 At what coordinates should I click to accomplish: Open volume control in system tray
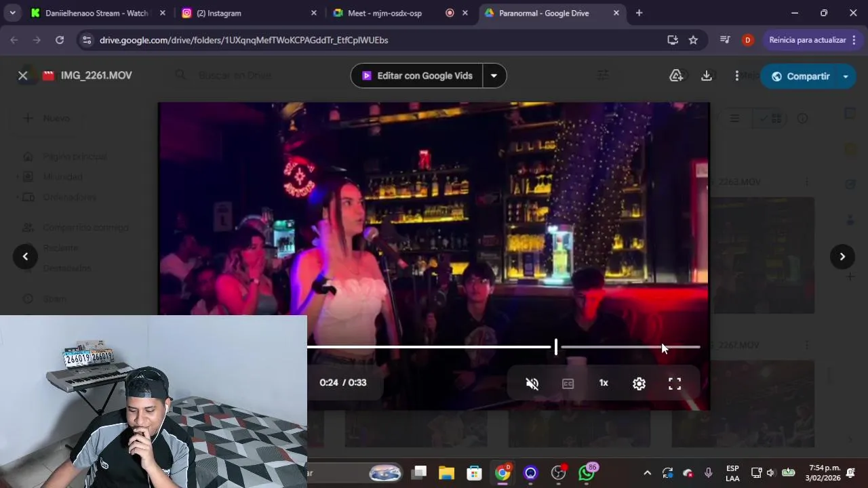pos(770,473)
